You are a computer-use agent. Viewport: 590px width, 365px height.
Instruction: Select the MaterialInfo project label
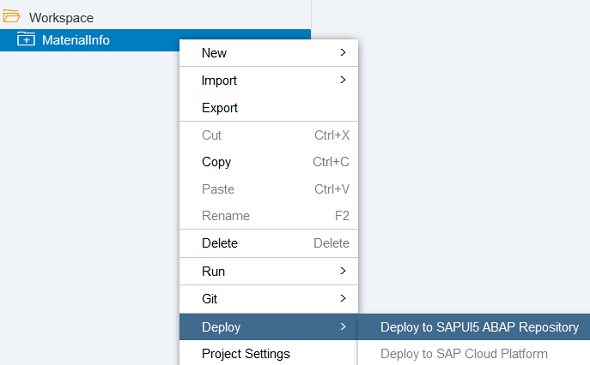76,40
